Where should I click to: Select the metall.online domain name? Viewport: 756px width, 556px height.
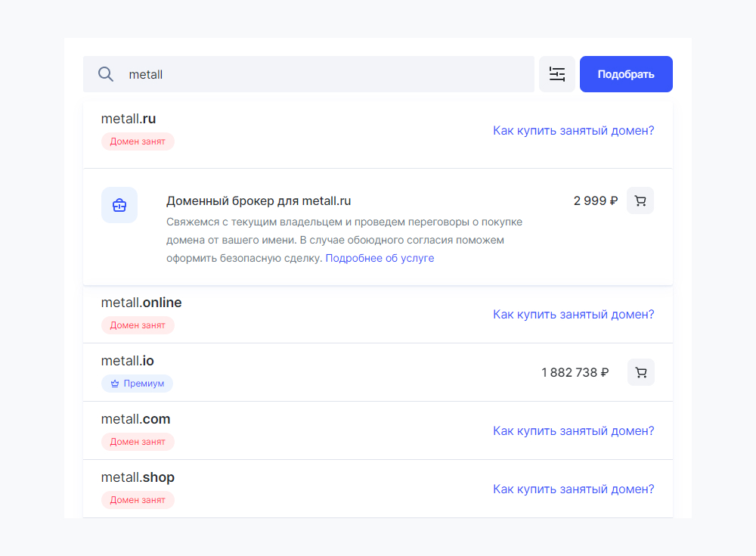141,303
